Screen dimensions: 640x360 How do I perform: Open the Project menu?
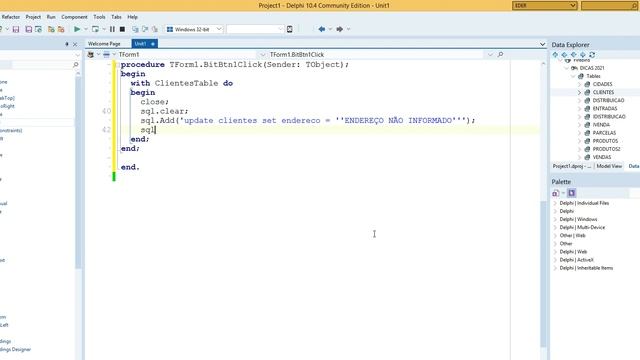(x=33, y=17)
